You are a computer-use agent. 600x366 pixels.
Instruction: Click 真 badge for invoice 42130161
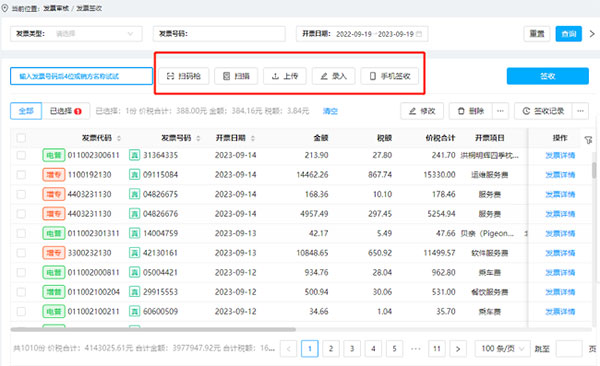tap(134, 253)
